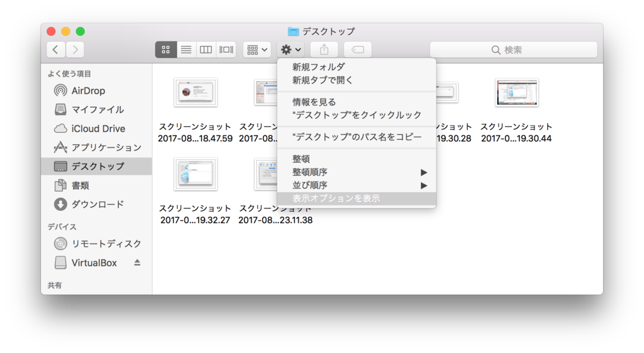Viewport: 644px width, 353px height.
Task: Choose 表示オプションを表示 menu item
Action: (336, 198)
